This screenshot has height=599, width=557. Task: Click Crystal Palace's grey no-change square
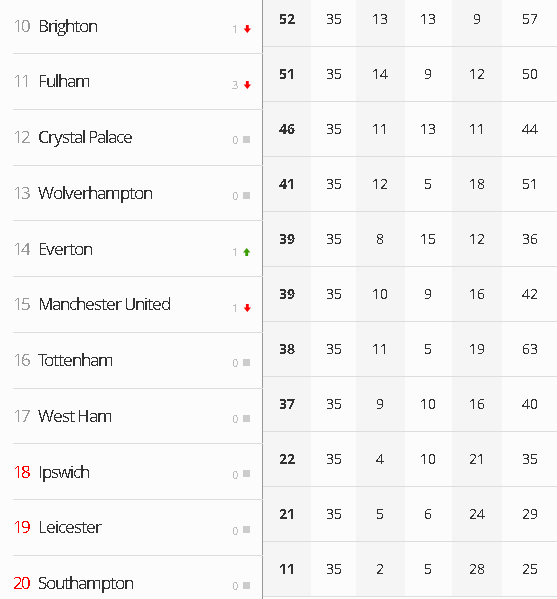point(246,140)
